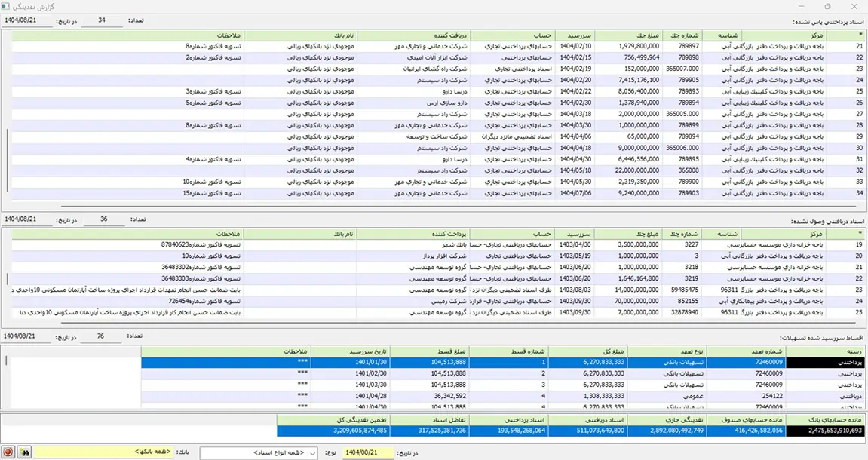
Task: Click the red exit icon at bottom
Action: (8, 452)
